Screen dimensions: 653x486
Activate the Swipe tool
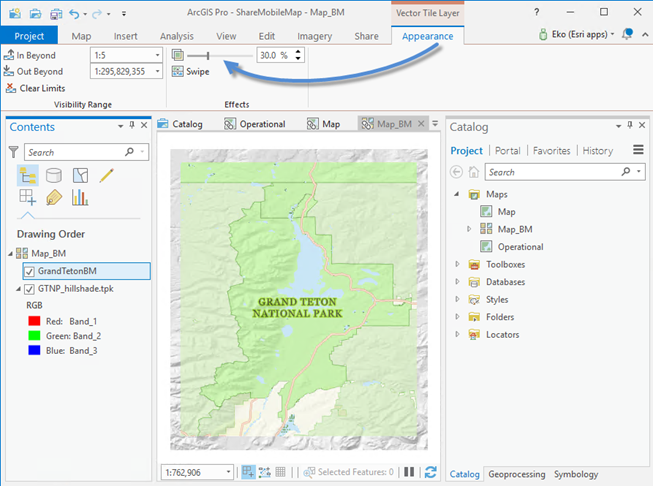point(190,72)
